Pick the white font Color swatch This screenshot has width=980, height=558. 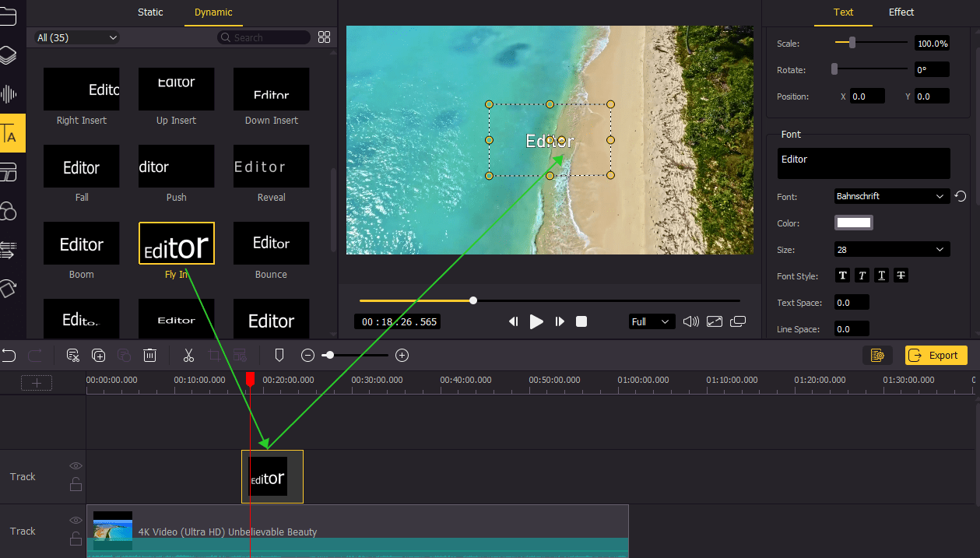tap(854, 223)
